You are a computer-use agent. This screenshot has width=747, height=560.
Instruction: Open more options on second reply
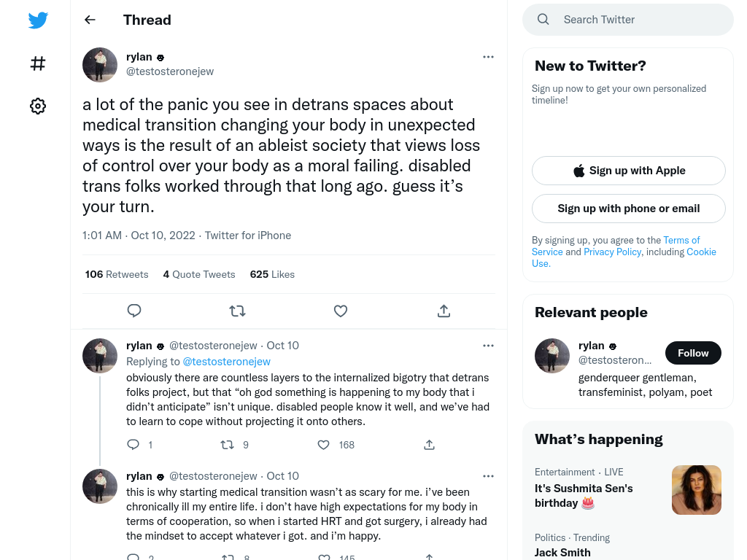pos(488,476)
